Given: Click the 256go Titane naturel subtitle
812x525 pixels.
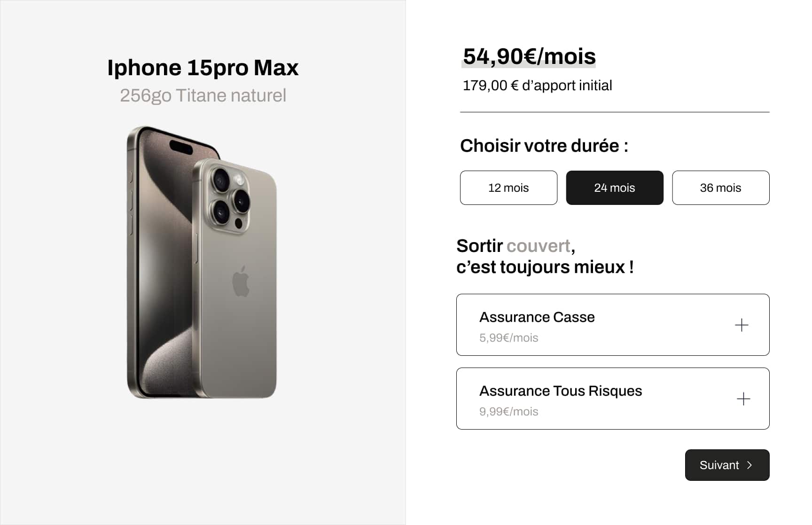Looking at the screenshot, I should [203, 95].
